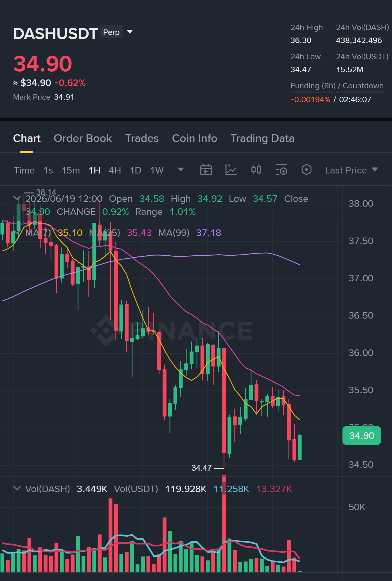The height and width of the screenshot is (581, 392).
Task: Expand the more intervals dropdown arrow
Action: coord(181,170)
